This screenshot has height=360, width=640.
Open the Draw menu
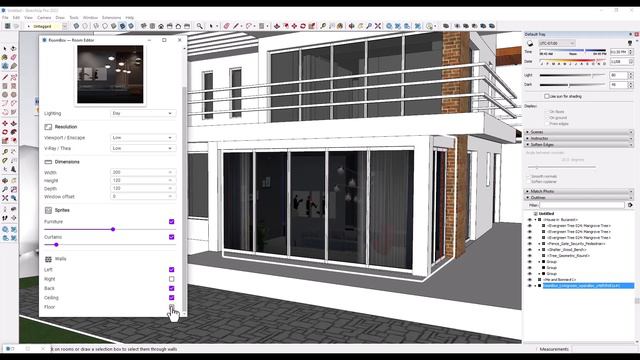tap(60, 18)
